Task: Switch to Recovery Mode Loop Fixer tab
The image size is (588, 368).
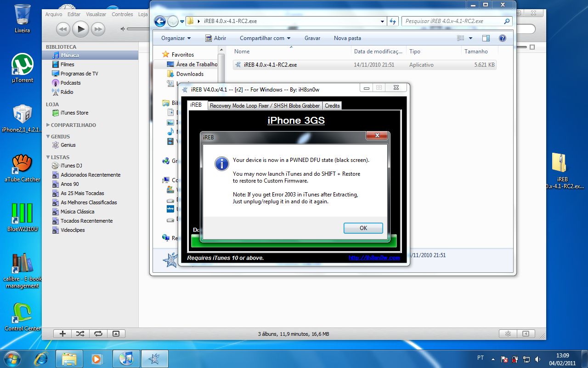Action: click(x=265, y=106)
